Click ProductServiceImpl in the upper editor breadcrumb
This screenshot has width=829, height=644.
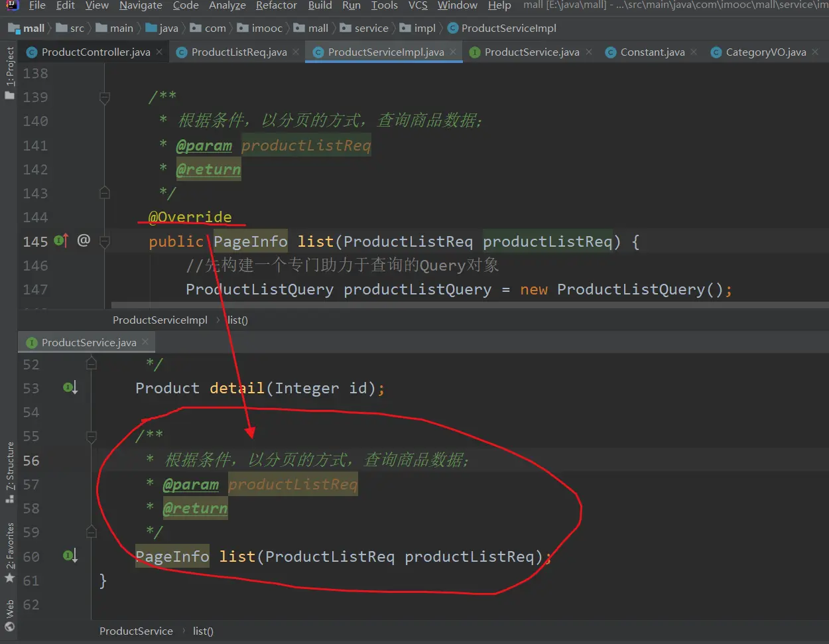click(x=160, y=320)
